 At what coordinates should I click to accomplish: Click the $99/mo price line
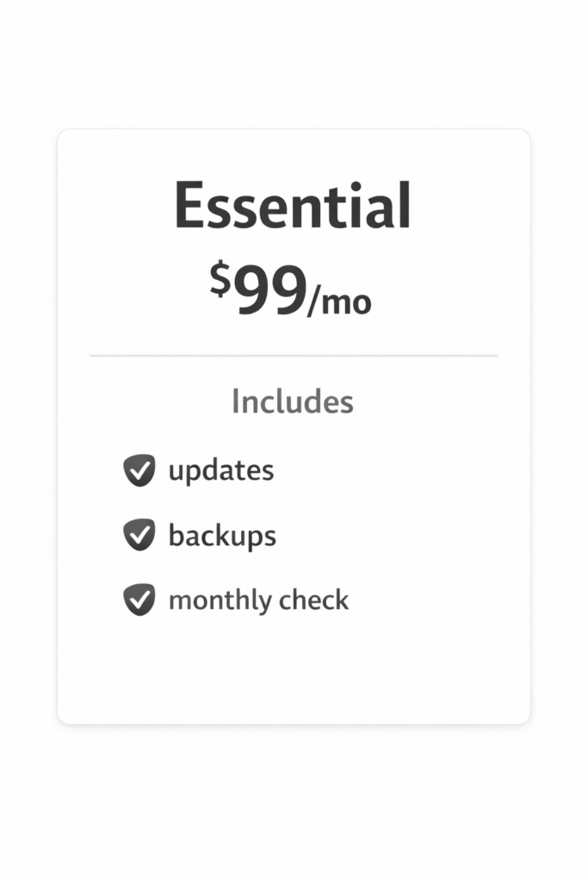click(291, 292)
